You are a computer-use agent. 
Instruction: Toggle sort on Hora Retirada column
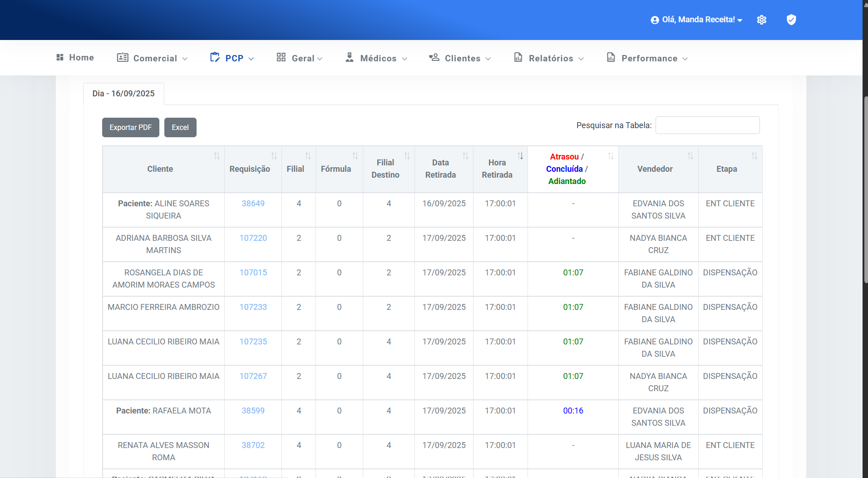point(520,156)
